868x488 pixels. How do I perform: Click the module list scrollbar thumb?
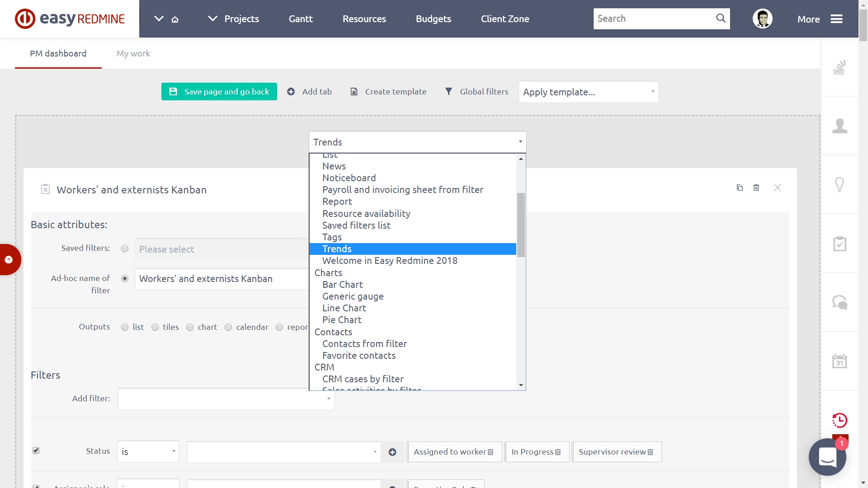click(521, 225)
